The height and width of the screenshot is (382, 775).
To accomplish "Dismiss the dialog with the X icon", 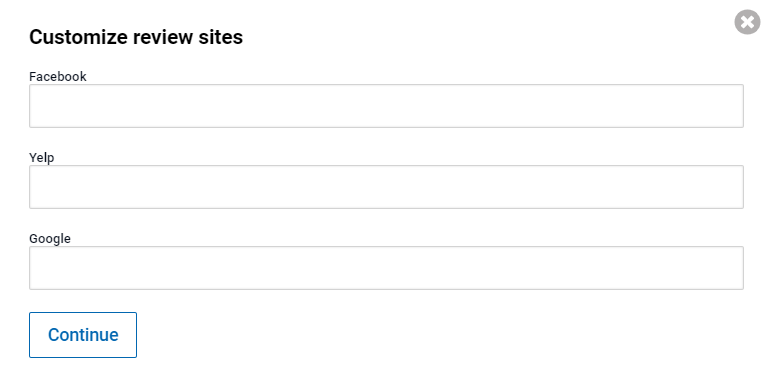I will (x=747, y=22).
